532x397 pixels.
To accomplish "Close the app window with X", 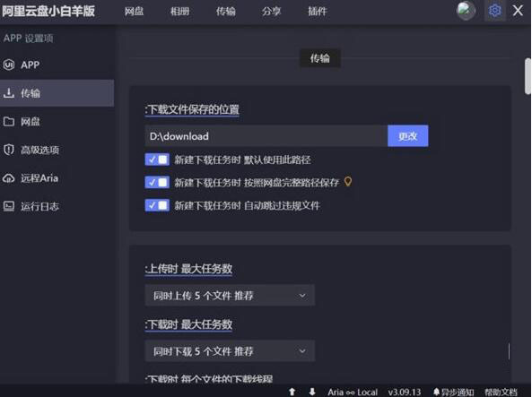I will [518, 11].
